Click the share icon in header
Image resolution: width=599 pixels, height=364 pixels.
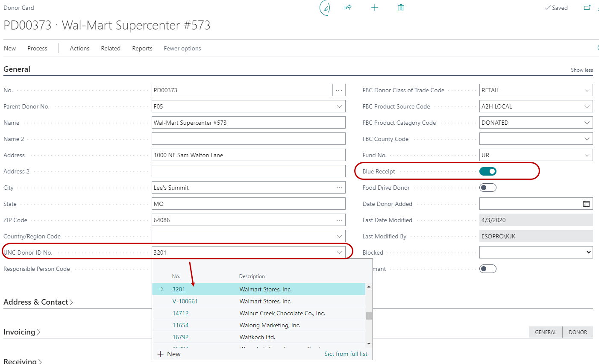348,8
